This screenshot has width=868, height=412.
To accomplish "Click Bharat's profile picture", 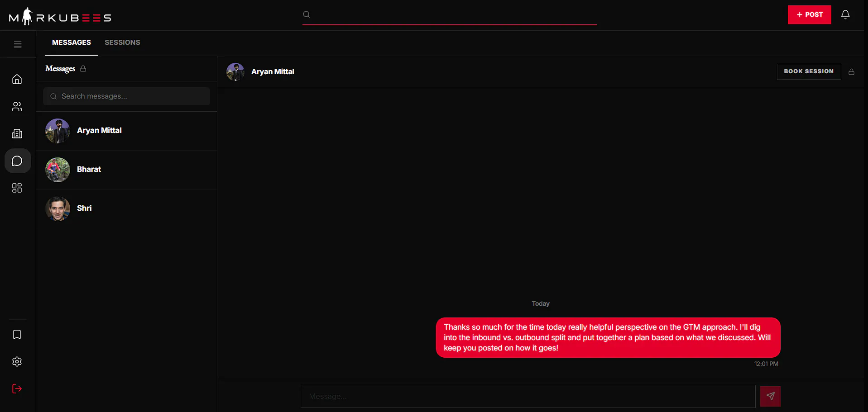I will tap(58, 170).
